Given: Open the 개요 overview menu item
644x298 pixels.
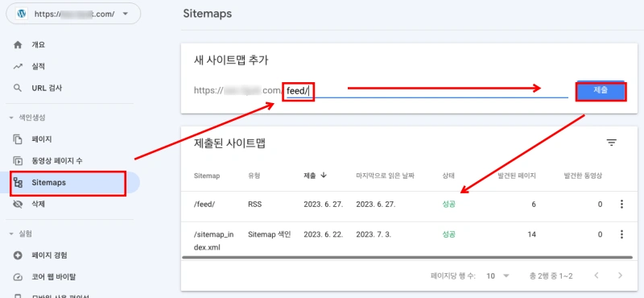Looking at the screenshot, I should coord(38,45).
